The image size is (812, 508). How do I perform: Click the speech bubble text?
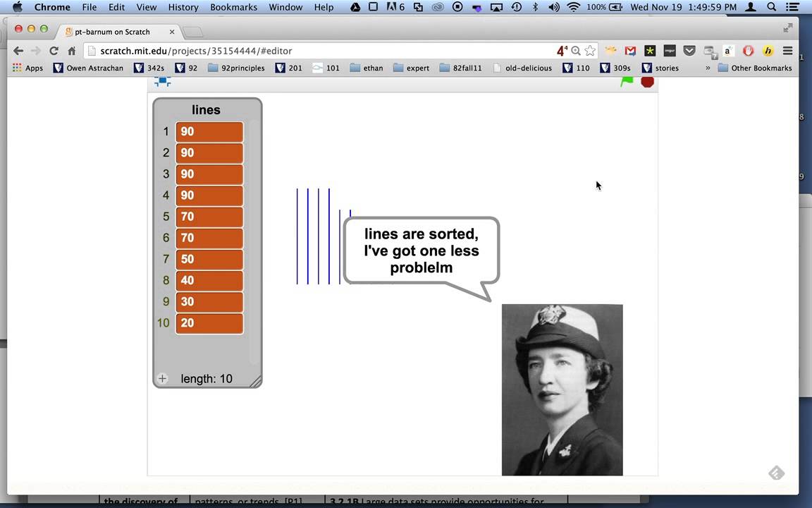pos(421,251)
